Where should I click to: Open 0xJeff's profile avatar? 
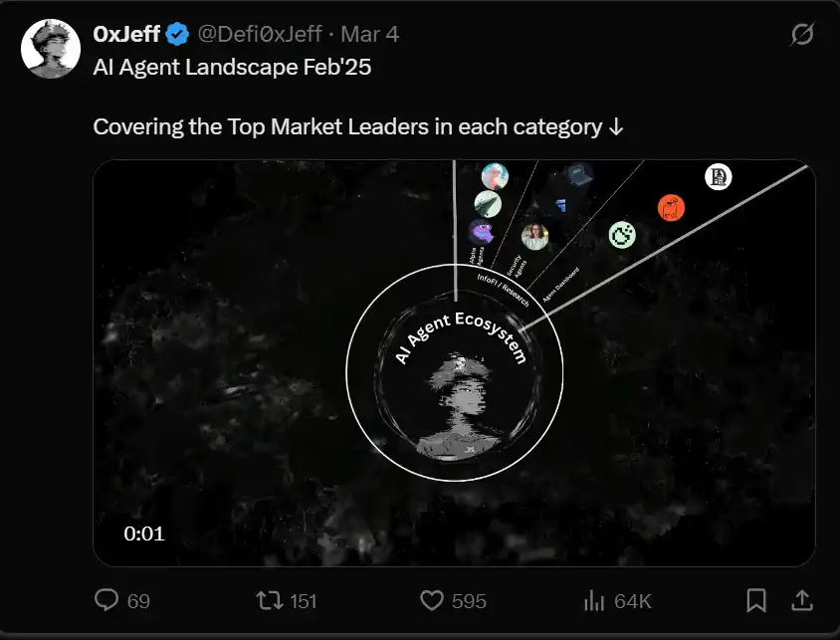(51, 49)
